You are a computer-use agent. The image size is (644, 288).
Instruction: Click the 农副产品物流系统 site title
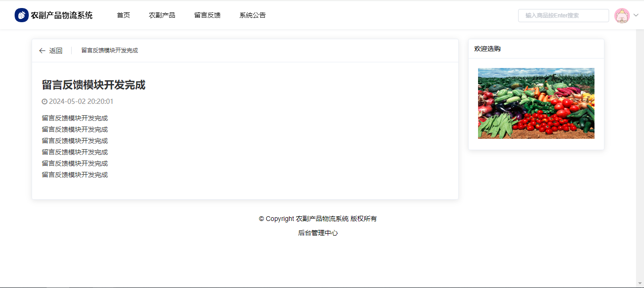(62, 15)
